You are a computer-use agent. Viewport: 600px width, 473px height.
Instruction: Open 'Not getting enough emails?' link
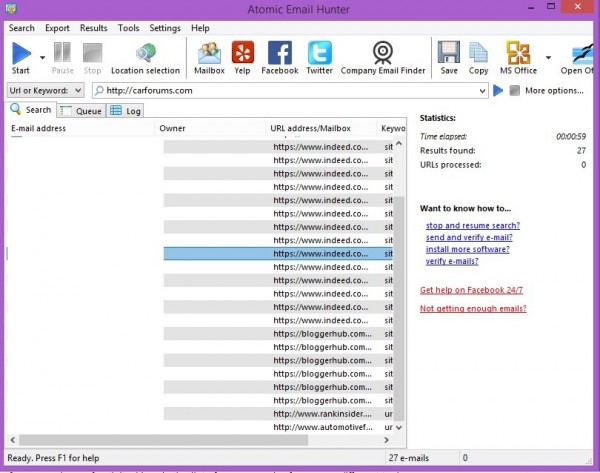tap(473, 308)
